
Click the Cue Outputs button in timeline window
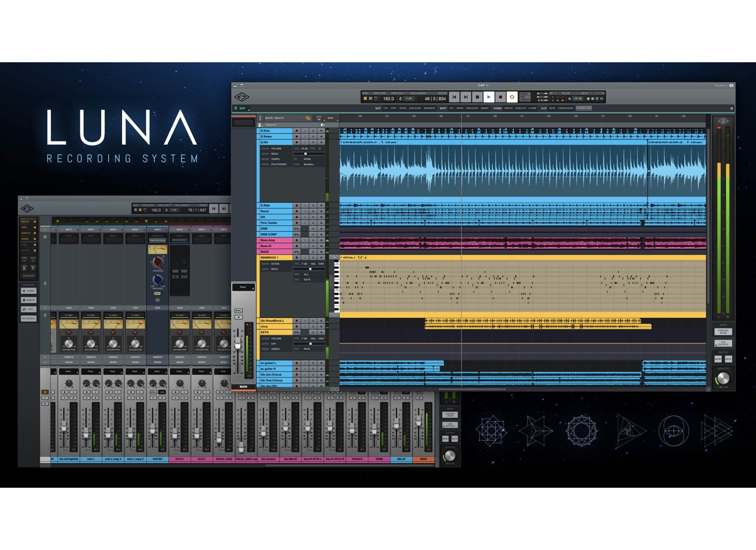723,343
